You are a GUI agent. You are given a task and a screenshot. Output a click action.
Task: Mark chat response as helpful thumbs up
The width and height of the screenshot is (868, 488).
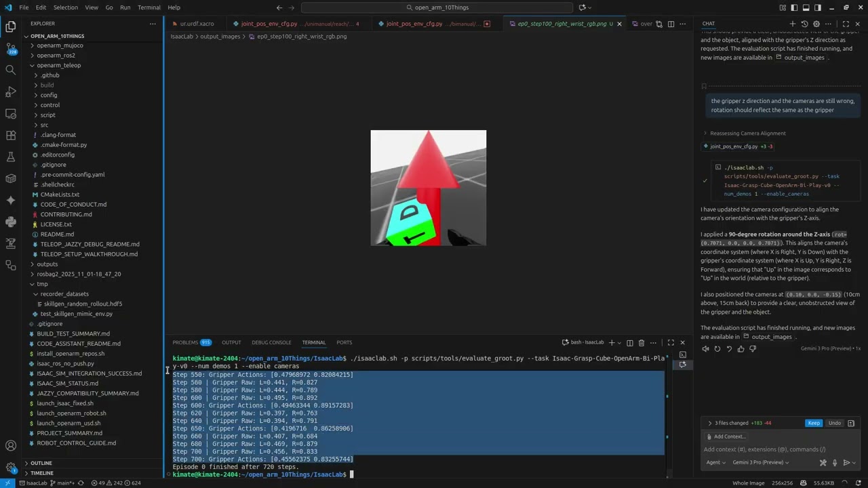[x=741, y=349]
